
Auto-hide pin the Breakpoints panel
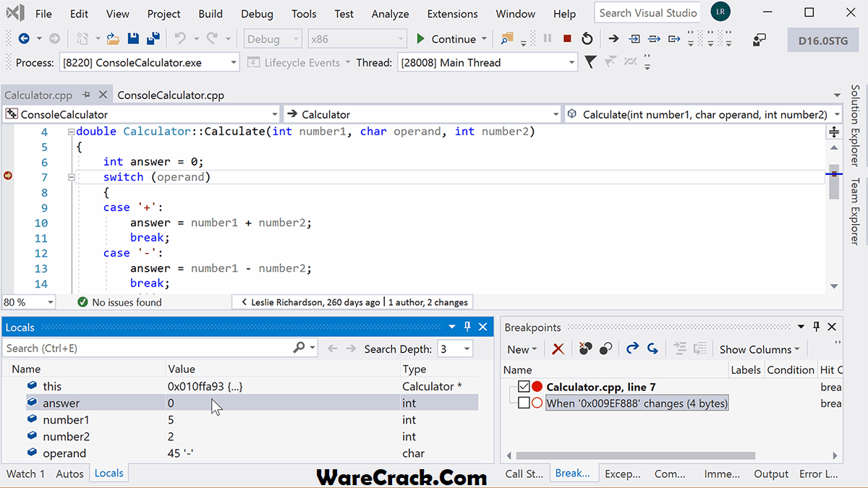[817, 327]
